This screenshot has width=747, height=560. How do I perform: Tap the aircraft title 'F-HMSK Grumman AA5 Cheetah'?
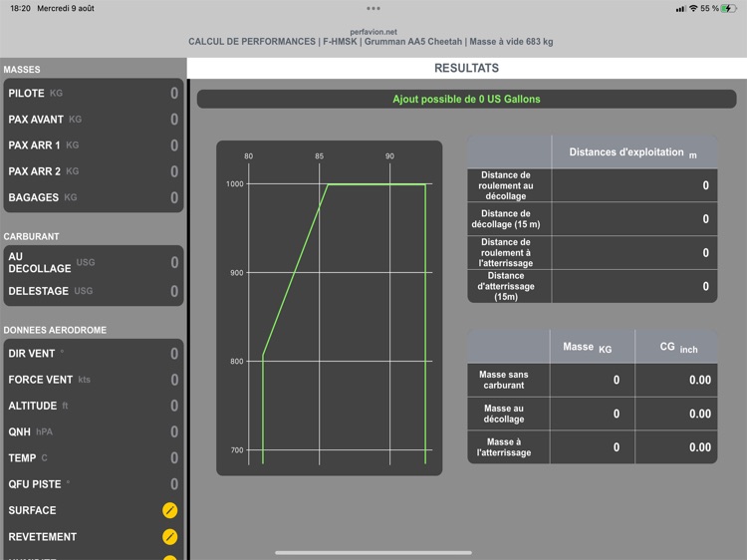pyautogui.click(x=392, y=42)
